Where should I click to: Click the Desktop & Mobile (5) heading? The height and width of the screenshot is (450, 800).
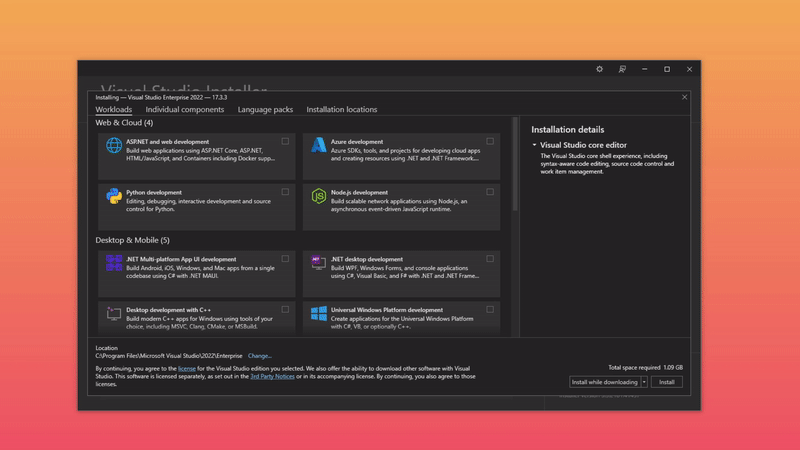pyautogui.click(x=132, y=240)
